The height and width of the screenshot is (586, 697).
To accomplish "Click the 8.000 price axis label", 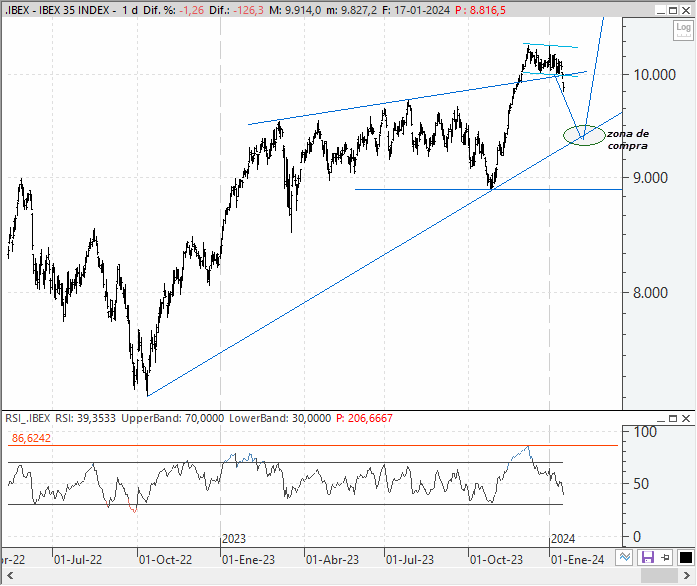I will pyautogui.click(x=650, y=293).
